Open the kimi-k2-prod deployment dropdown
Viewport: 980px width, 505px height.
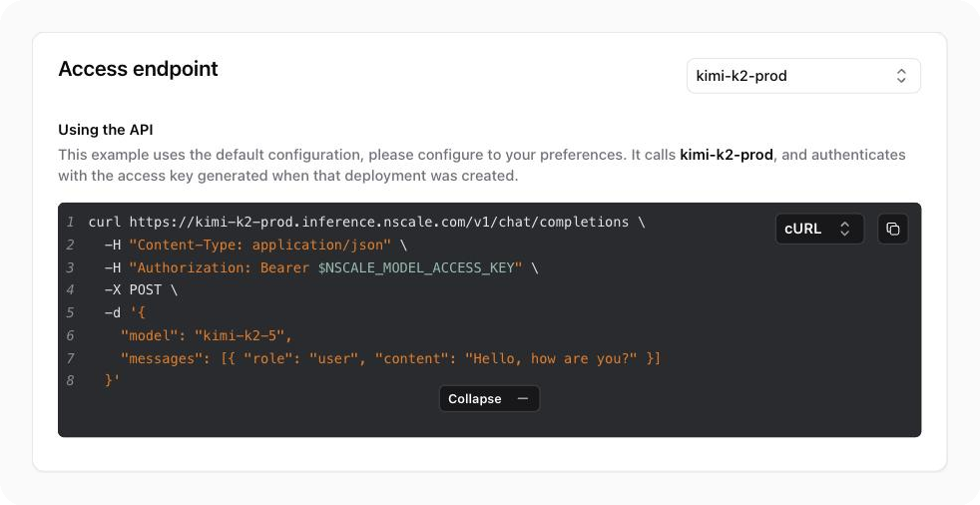click(803, 76)
